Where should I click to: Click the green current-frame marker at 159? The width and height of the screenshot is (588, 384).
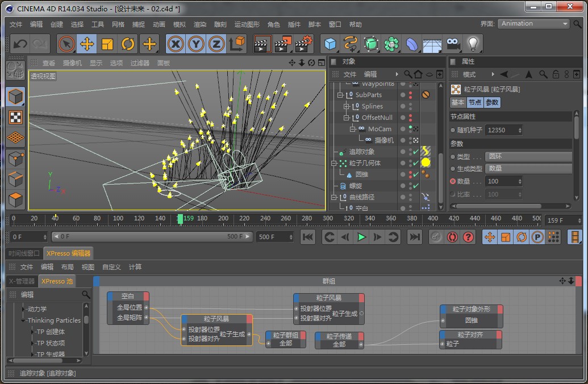[180, 219]
